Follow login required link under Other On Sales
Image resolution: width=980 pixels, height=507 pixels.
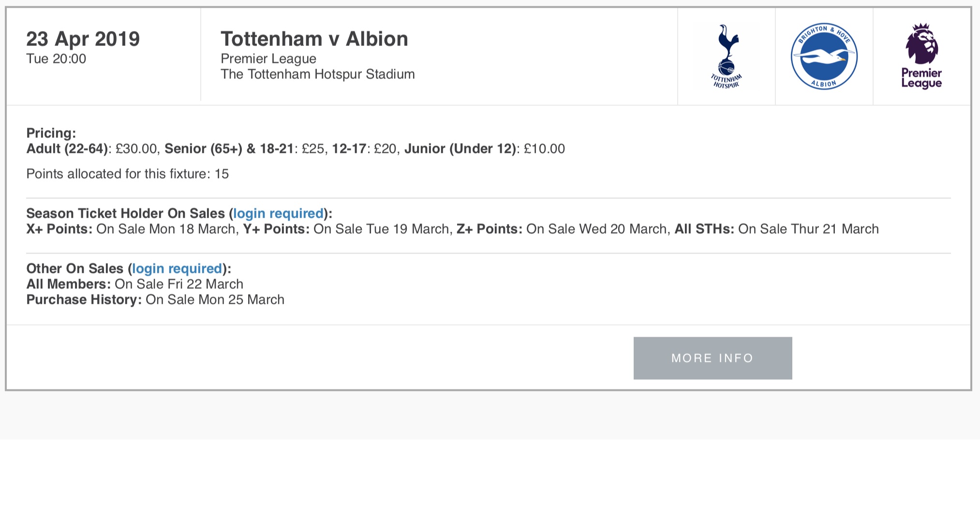point(177,268)
